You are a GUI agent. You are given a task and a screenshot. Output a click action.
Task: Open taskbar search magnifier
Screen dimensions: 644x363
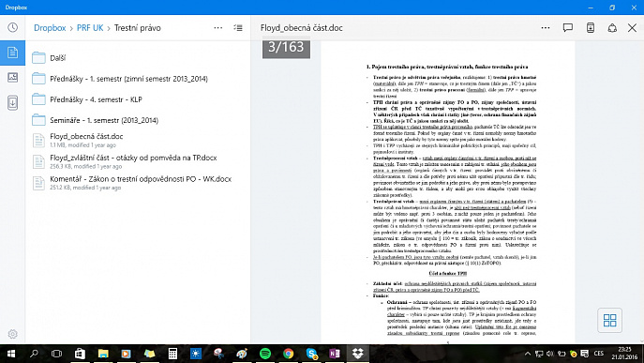(x=34, y=354)
